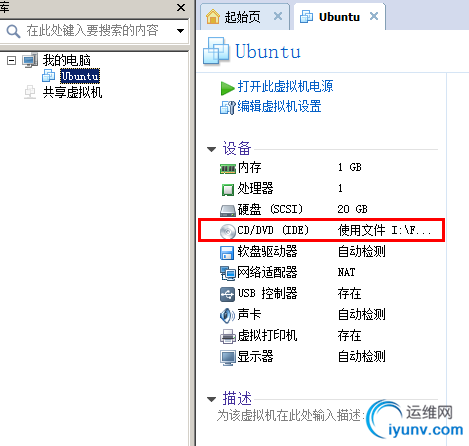Click the display '自动检测' value

[x=362, y=356]
